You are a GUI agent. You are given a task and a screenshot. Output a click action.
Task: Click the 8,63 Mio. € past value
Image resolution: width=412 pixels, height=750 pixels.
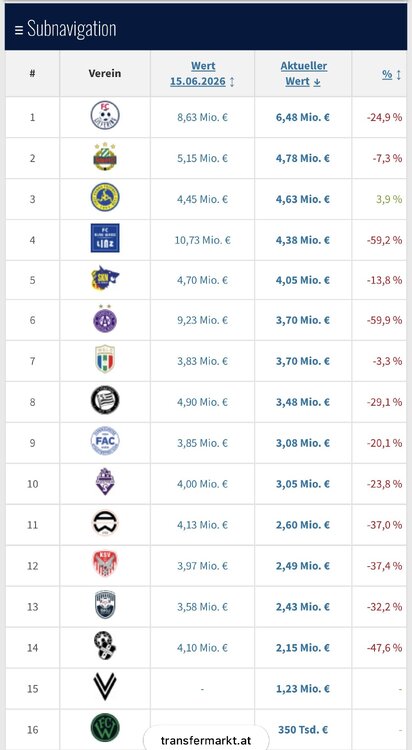[202, 117]
